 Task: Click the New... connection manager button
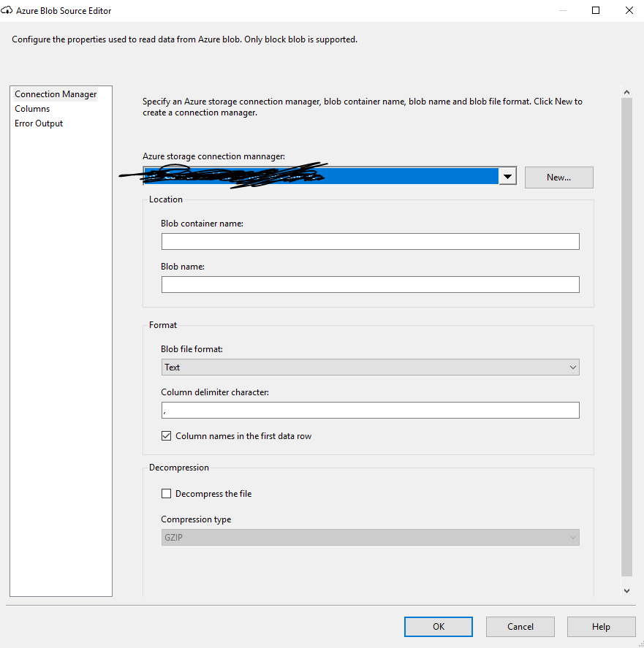point(558,178)
